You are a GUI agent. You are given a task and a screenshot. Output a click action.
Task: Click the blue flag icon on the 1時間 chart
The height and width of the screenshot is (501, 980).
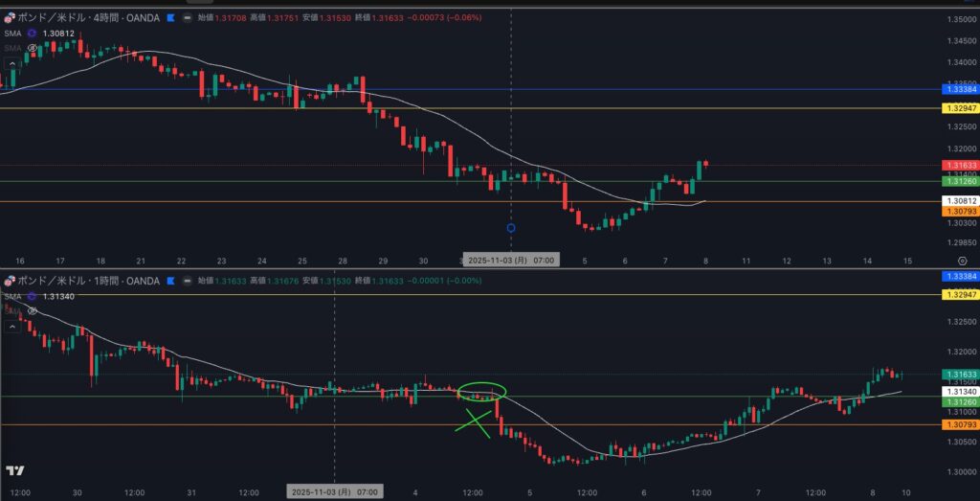pos(170,281)
